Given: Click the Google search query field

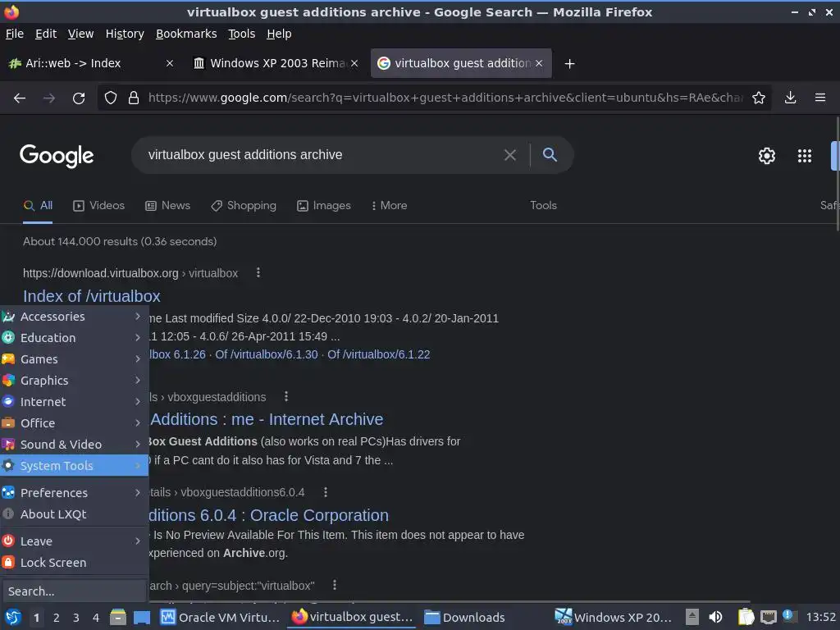Looking at the screenshot, I should (x=322, y=155).
